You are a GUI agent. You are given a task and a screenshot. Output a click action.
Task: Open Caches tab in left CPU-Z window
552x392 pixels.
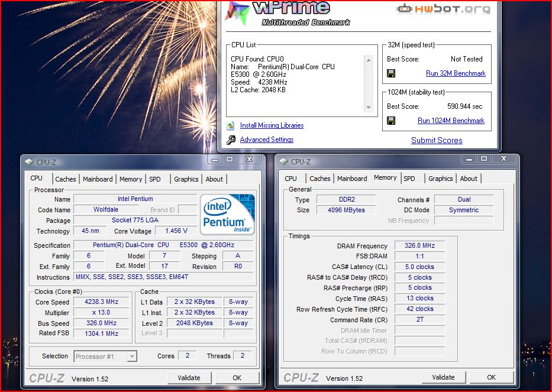click(66, 179)
